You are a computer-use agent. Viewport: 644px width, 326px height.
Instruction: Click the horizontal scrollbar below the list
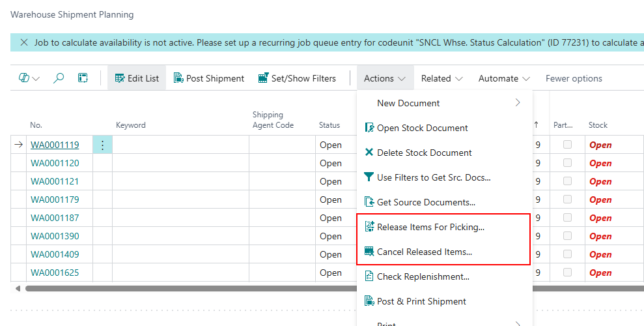coord(189,288)
